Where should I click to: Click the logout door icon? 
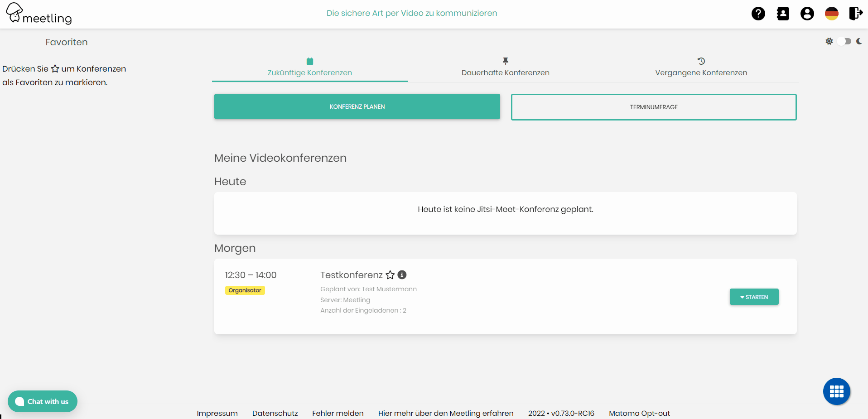click(856, 14)
